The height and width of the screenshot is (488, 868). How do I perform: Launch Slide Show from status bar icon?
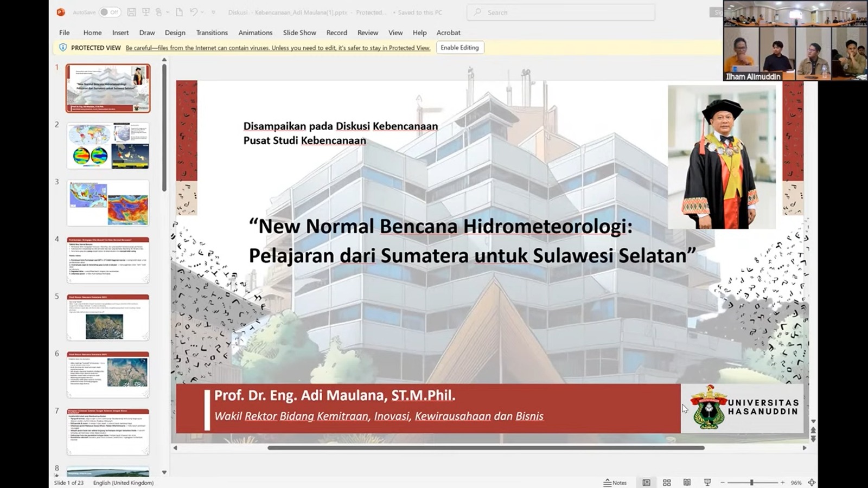[x=707, y=483]
